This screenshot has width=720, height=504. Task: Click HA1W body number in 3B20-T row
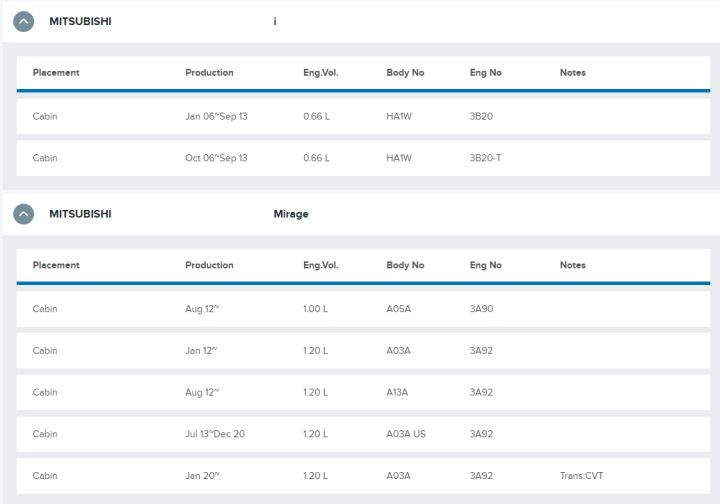[399, 158]
